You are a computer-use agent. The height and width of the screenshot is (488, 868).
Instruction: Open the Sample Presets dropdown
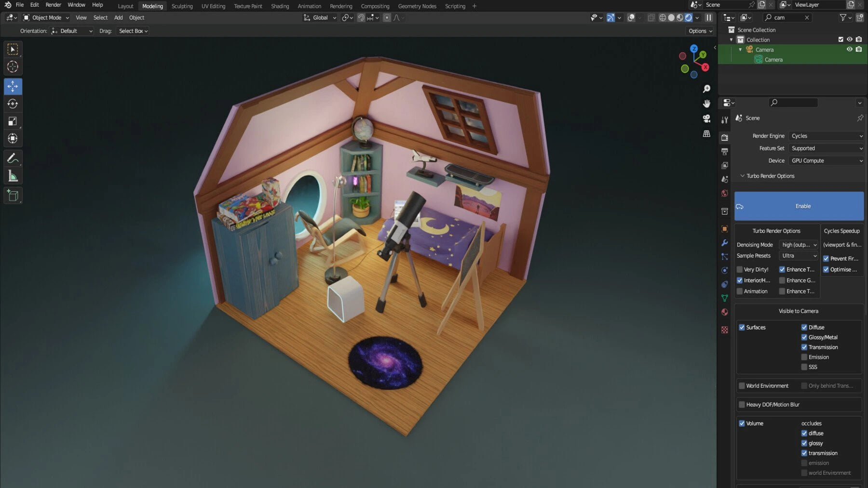tap(799, 256)
